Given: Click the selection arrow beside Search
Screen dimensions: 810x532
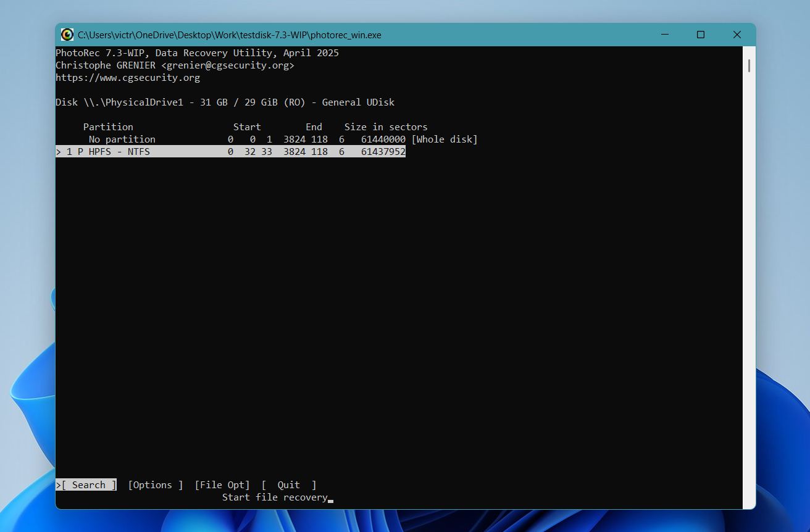Looking at the screenshot, I should pos(57,484).
